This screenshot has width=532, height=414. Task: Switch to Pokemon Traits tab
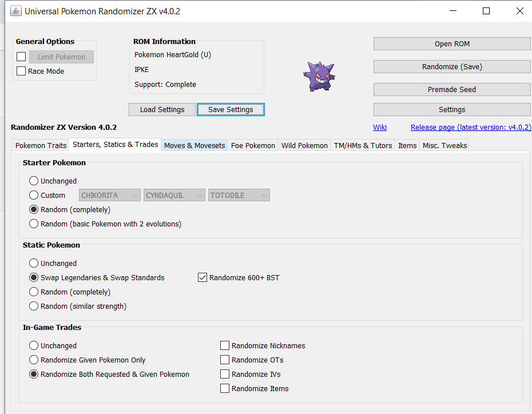tap(41, 145)
